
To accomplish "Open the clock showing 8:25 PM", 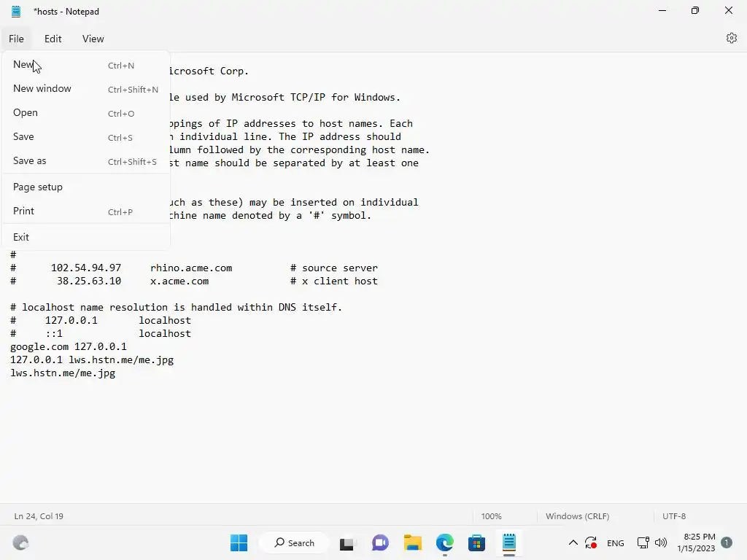I will coord(696,542).
